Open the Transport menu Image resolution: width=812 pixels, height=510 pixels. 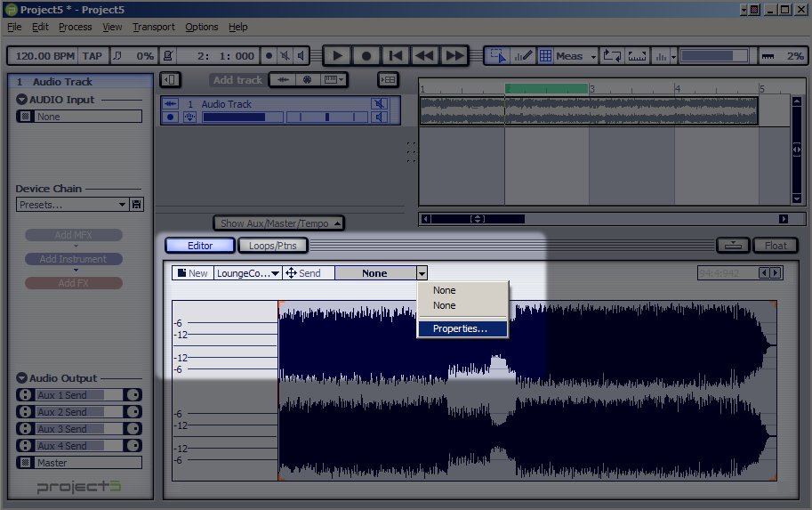(153, 27)
